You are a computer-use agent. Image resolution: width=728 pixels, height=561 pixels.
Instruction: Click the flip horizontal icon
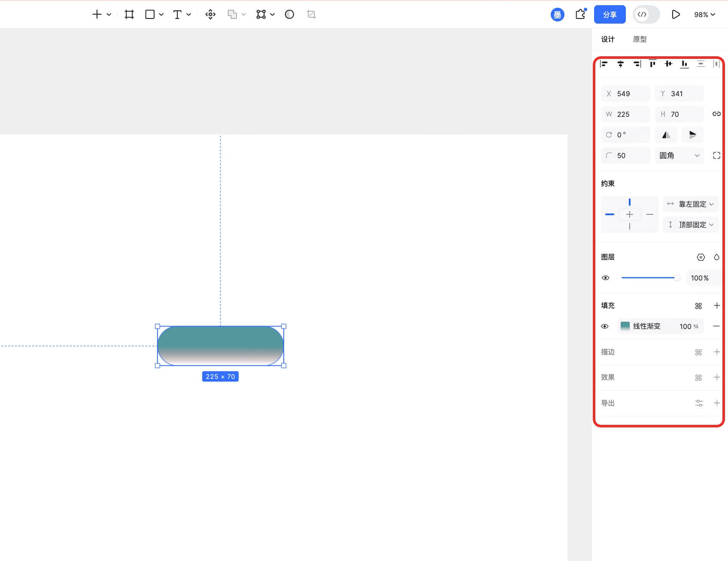tap(666, 135)
